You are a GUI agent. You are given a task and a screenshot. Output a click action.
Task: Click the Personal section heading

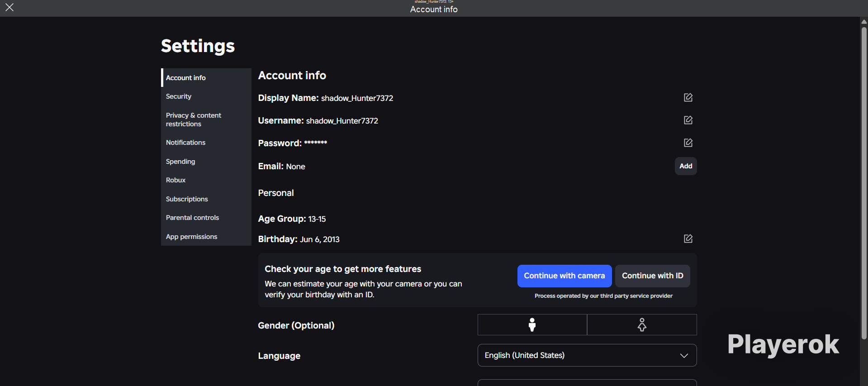276,193
